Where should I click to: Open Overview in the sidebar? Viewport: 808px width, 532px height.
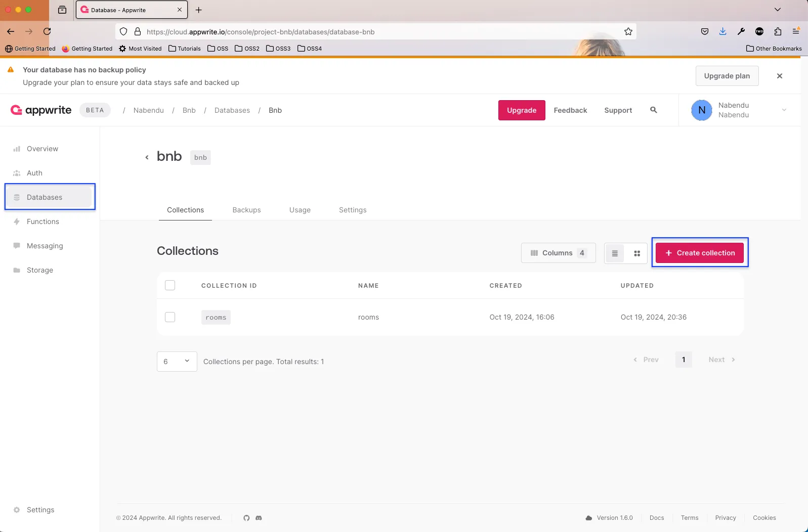[50, 149]
